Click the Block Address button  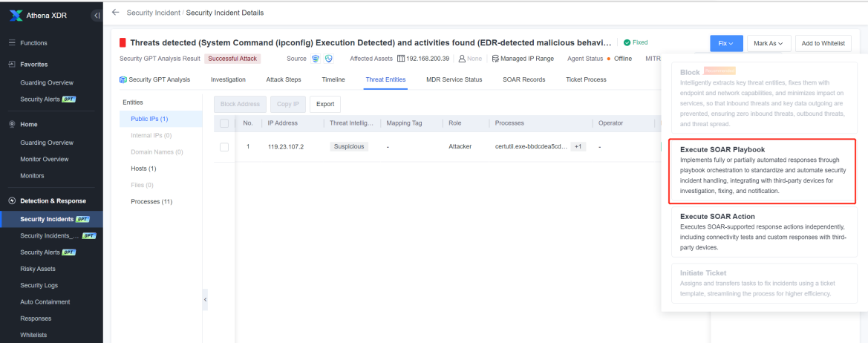coord(241,104)
